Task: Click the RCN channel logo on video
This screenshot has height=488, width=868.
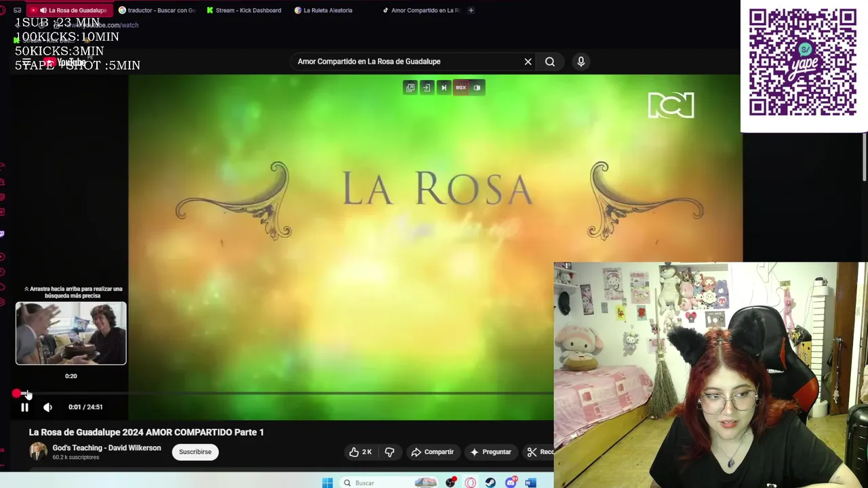Action: point(671,105)
